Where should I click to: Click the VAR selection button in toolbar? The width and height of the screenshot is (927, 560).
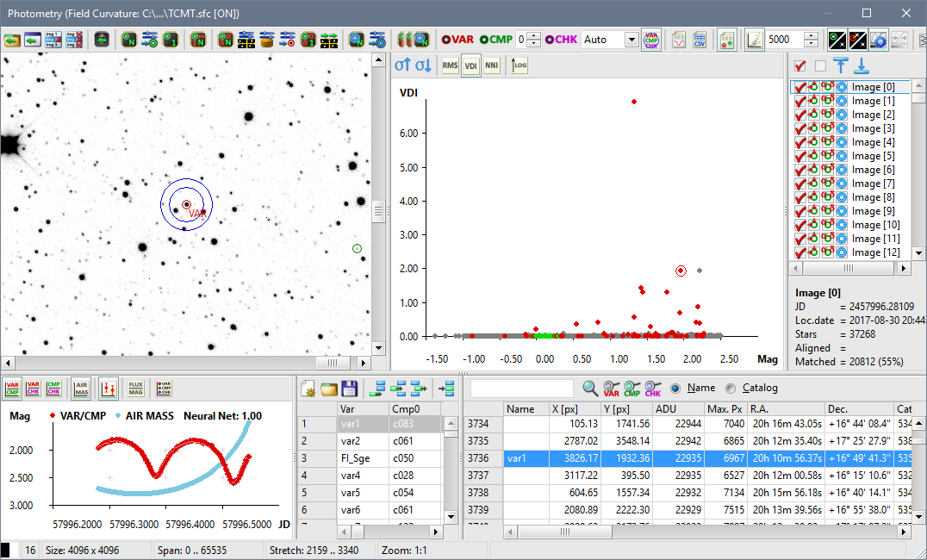tap(457, 40)
